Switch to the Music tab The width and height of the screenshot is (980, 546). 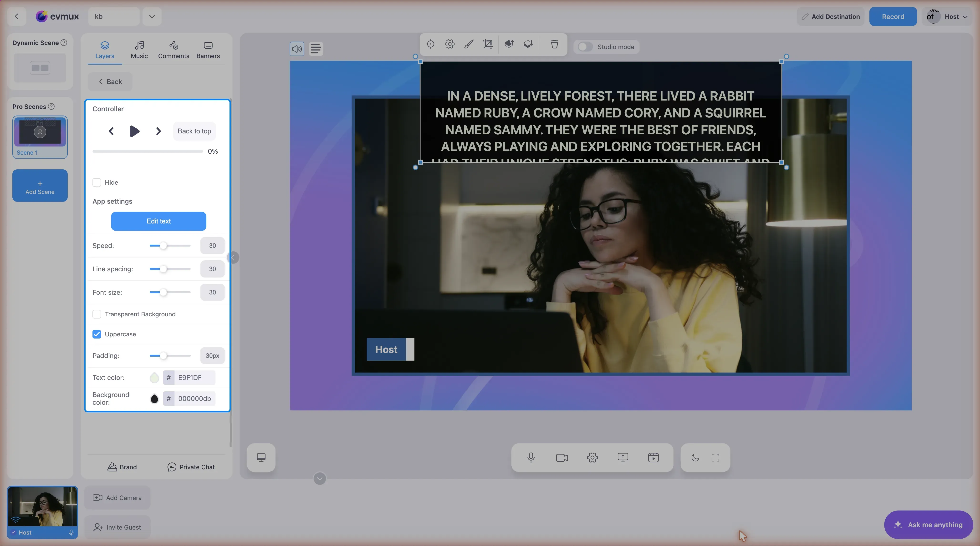139,50
